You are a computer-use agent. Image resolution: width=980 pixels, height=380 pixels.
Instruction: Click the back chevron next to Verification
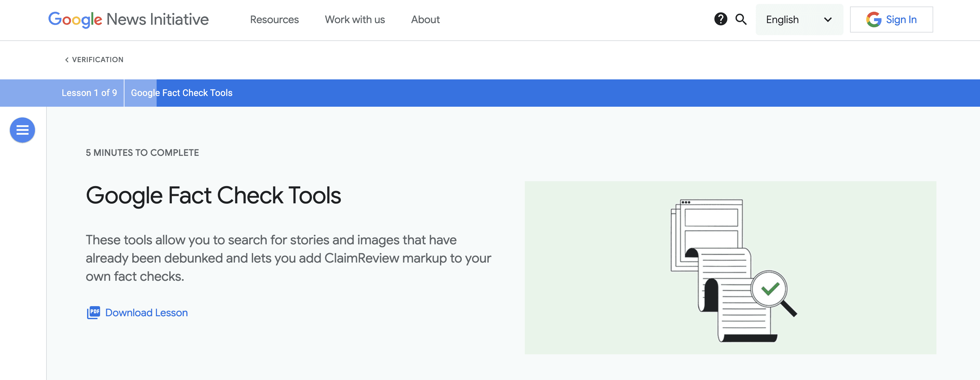[x=67, y=60]
